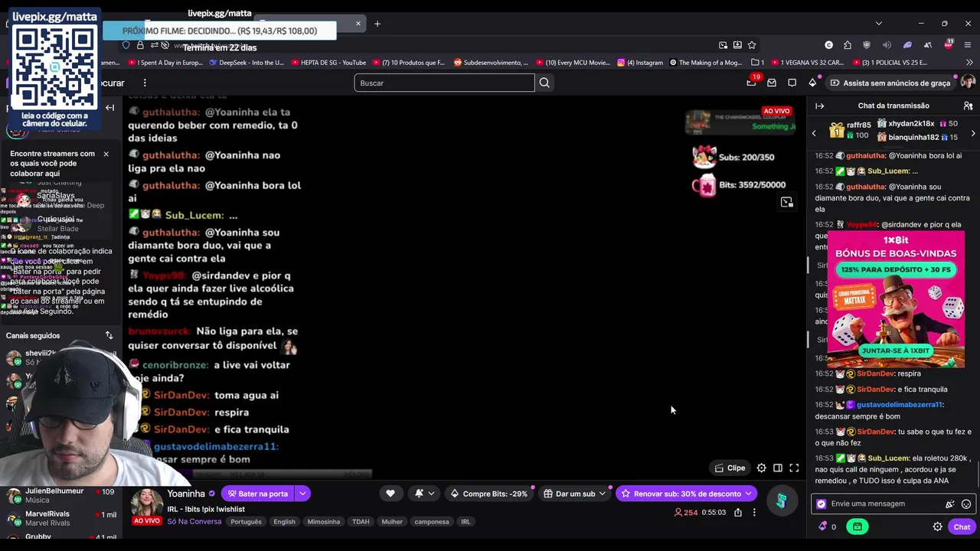This screenshot has height=551, width=980.
Task: Go to next gift leaderboard entry
Action: [x=973, y=133]
